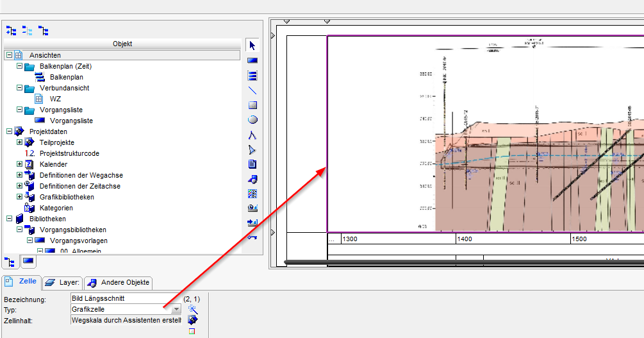Screen dimensions: 644x338
Task: Collapse the Ansichten node
Action: [9, 55]
